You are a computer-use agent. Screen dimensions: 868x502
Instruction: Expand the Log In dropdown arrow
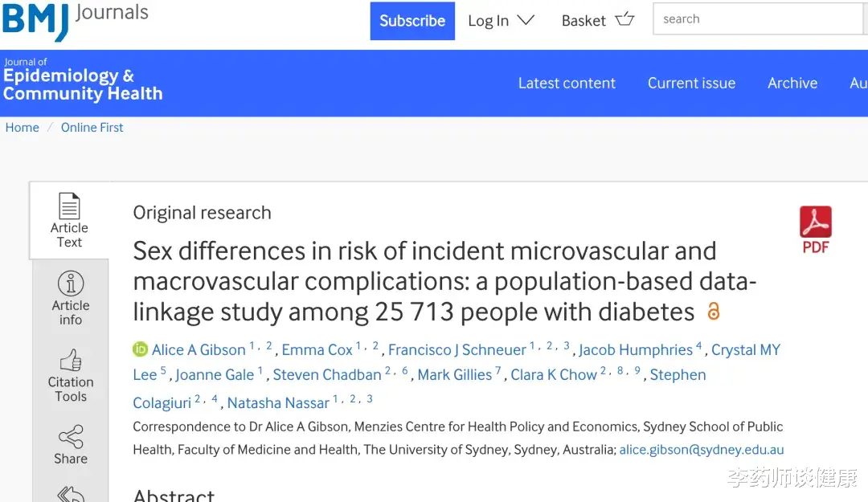click(x=526, y=20)
